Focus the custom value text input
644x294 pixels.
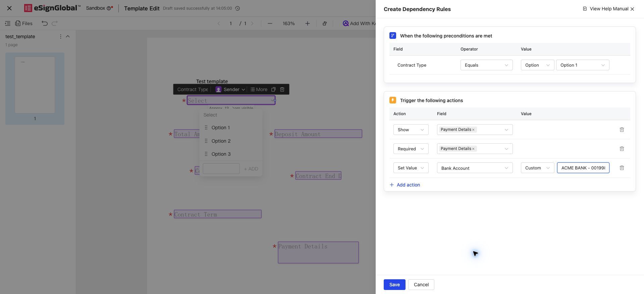click(x=583, y=168)
